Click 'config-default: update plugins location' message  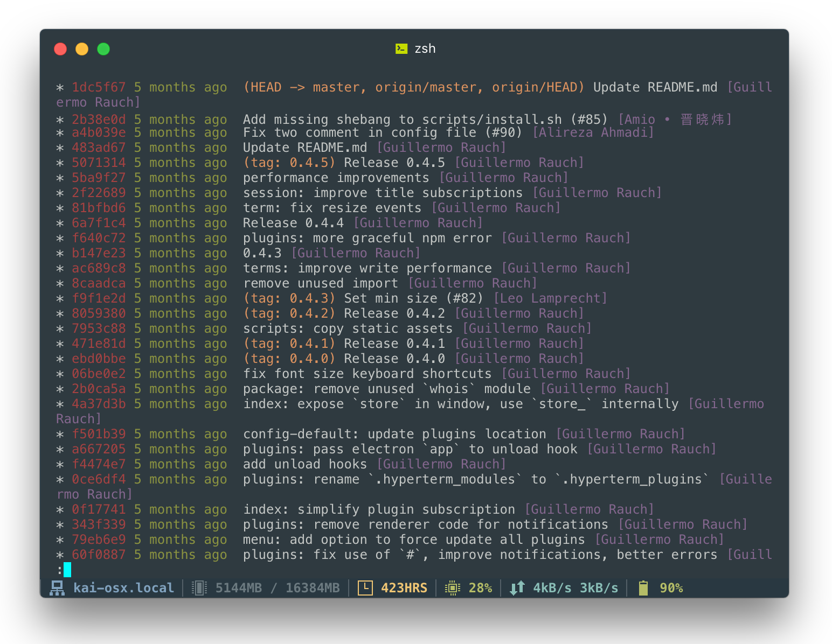[x=394, y=434]
